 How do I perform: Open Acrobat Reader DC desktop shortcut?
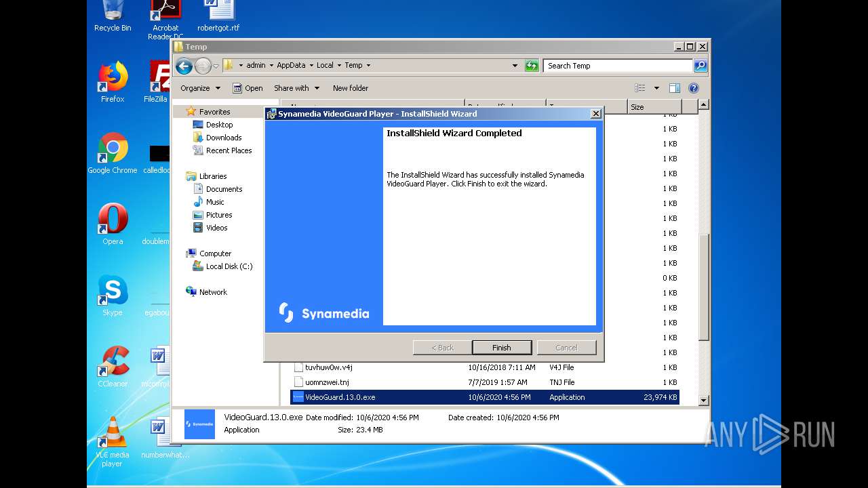[165, 20]
